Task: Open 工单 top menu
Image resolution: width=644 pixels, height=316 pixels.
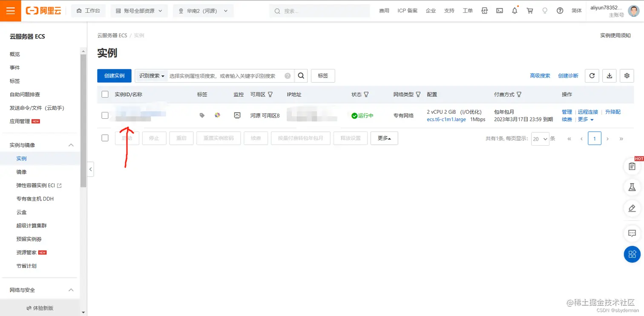Action: click(468, 11)
